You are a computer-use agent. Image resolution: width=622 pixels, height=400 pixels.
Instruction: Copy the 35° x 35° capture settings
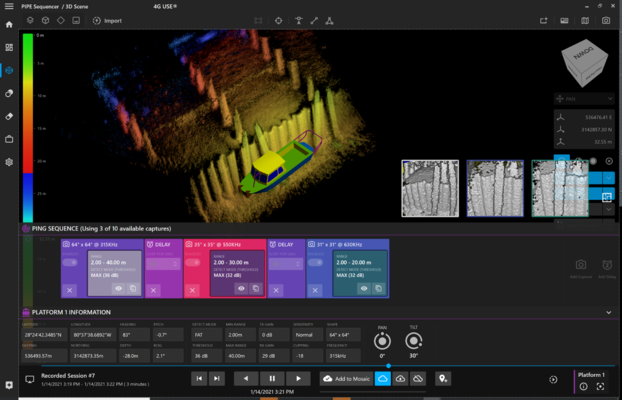(256, 288)
